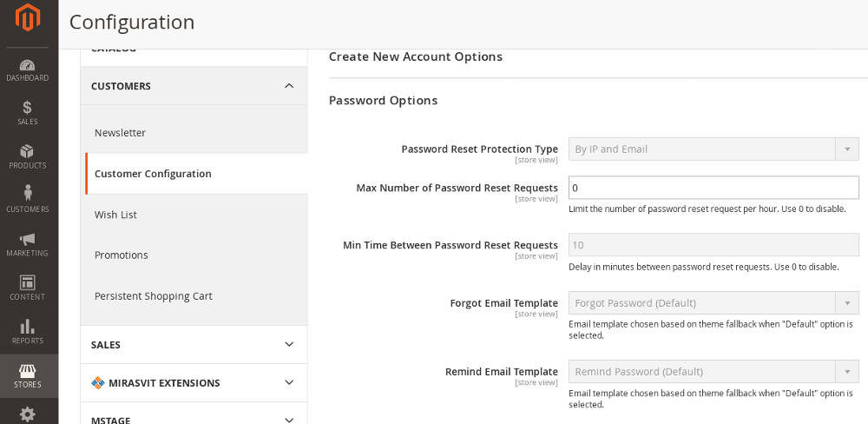This screenshot has height=424, width=868.
Task: Select the Customer Configuration tab
Action: click(196, 174)
